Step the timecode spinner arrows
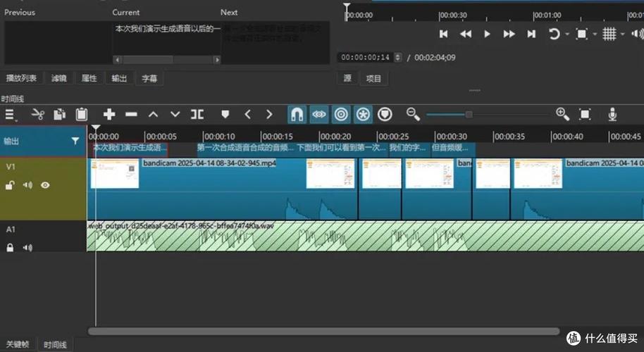This screenshot has height=352, width=644. tap(397, 58)
